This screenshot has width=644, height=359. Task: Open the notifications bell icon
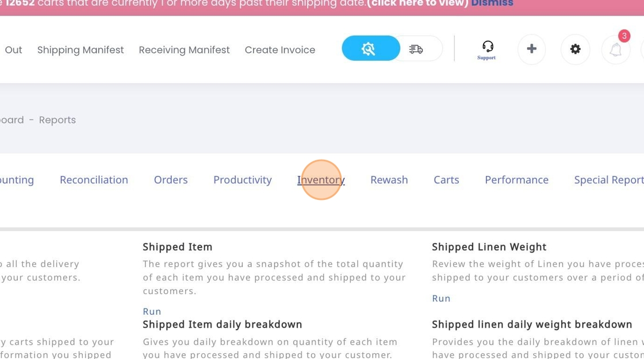pos(616,50)
